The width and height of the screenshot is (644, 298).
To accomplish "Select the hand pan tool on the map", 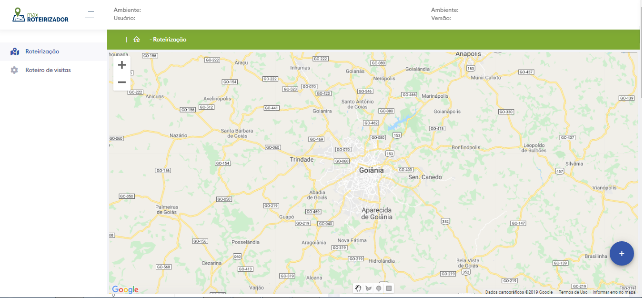I will pyautogui.click(x=358, y=288).
